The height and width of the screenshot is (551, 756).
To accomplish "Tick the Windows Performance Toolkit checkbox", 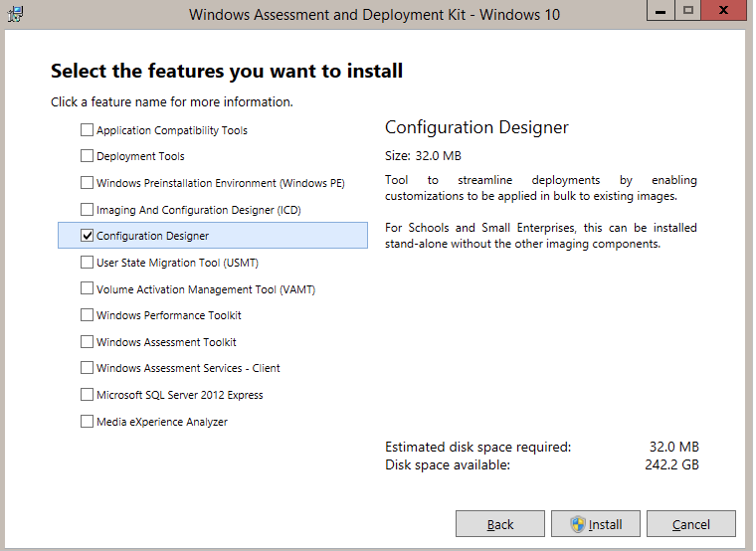I will click(87, 315).
